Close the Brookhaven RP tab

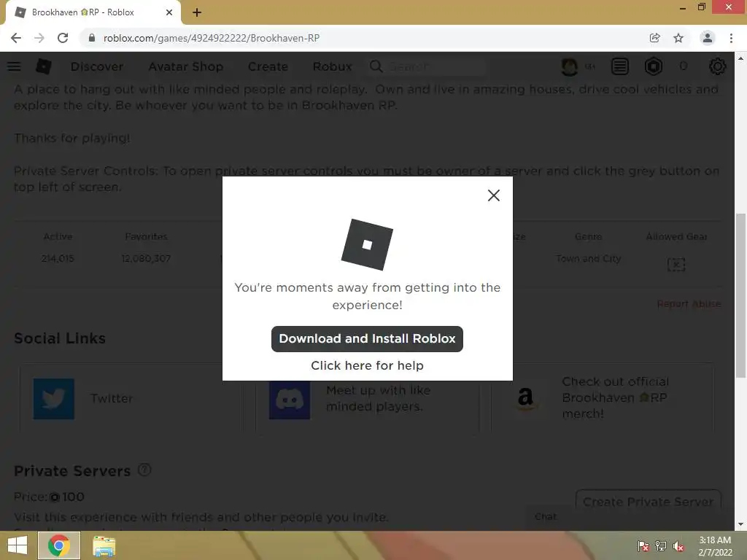pyautogui.click(x=169, y=12)
